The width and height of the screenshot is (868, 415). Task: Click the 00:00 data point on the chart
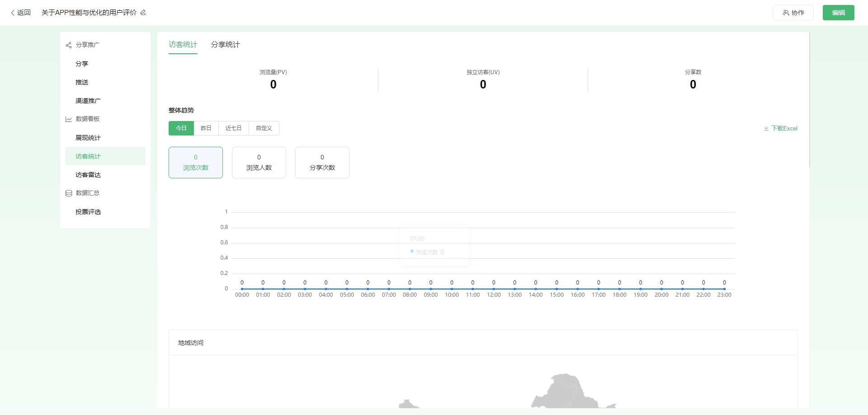coord(242,289)
